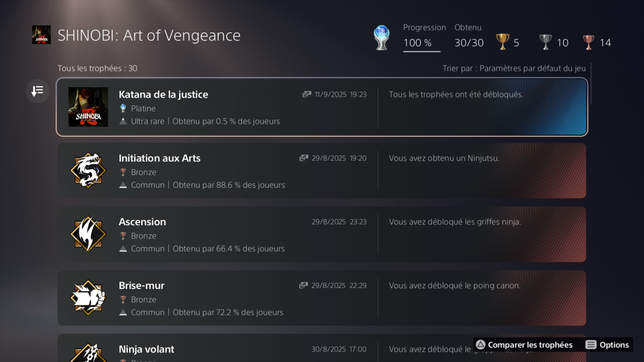
Task: Click Comparer les trophées button
Action: pos(524,345)
